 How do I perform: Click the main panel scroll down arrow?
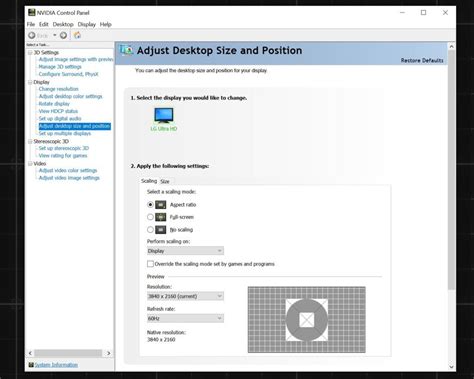(x=452, y=367)
